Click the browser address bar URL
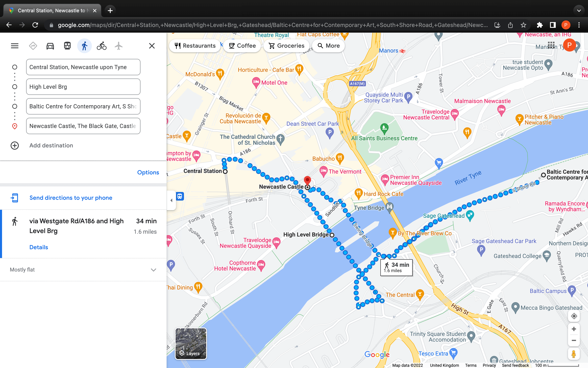Image resolution: width=588 pixels, height=368 pixels. 272,25
